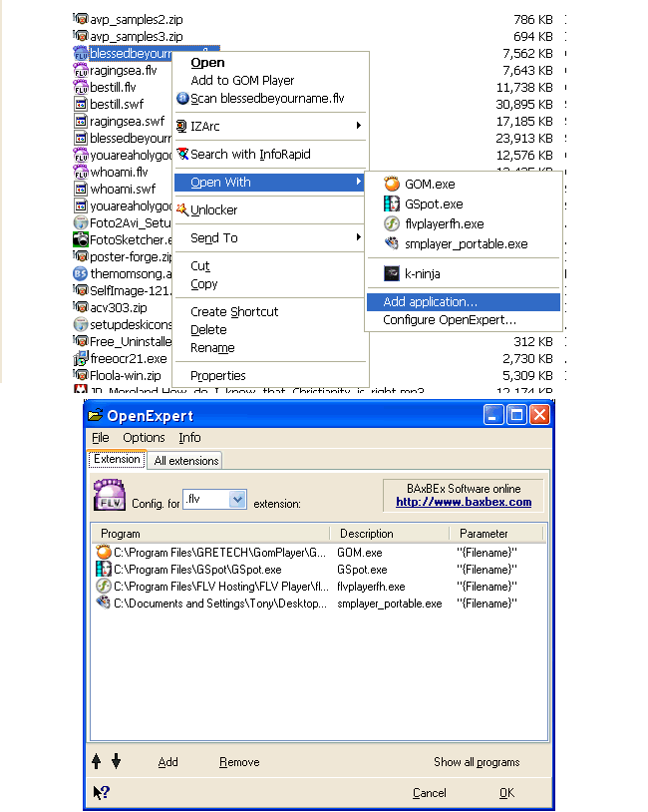
Task: Click the icon of bestill.swf file
Action: 81,104
